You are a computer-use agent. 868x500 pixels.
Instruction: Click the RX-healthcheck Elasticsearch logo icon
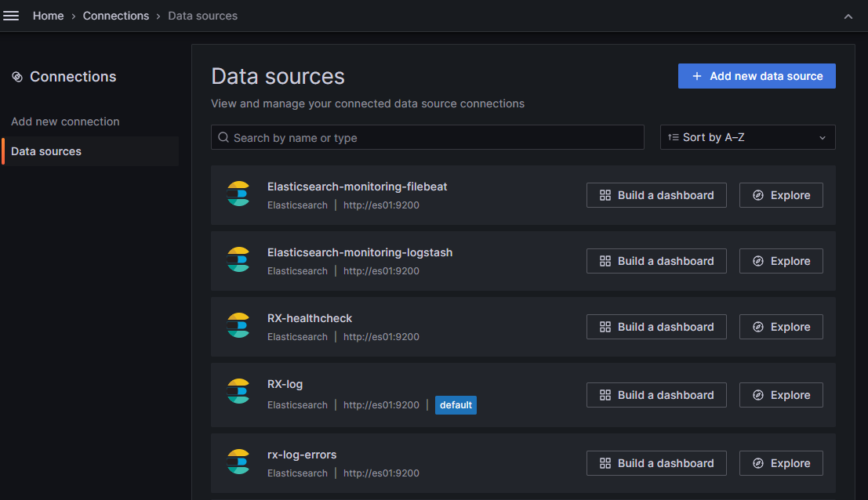point(238,325)
